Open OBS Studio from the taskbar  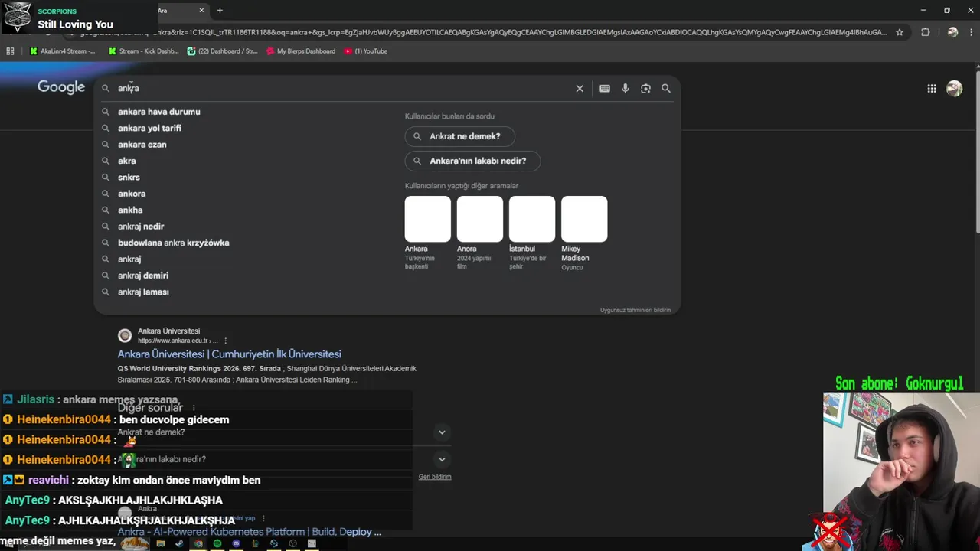click(292, 543)
